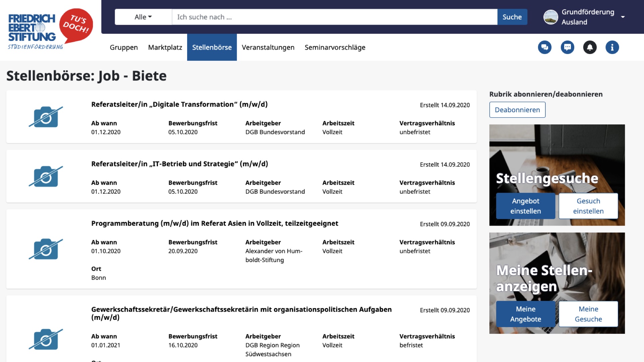Expand the Alle search category dropdown
644x362 pixels.
(x=143, y=17)
